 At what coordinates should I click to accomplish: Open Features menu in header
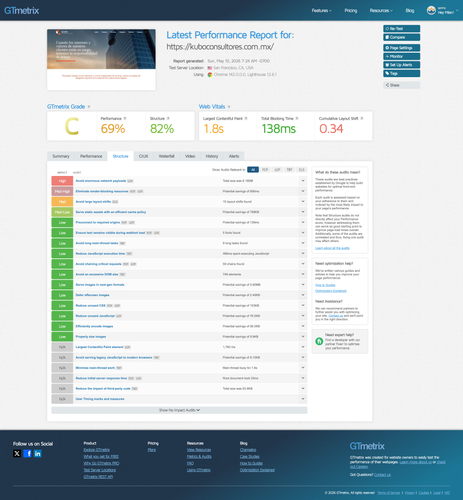pos(322,11)
